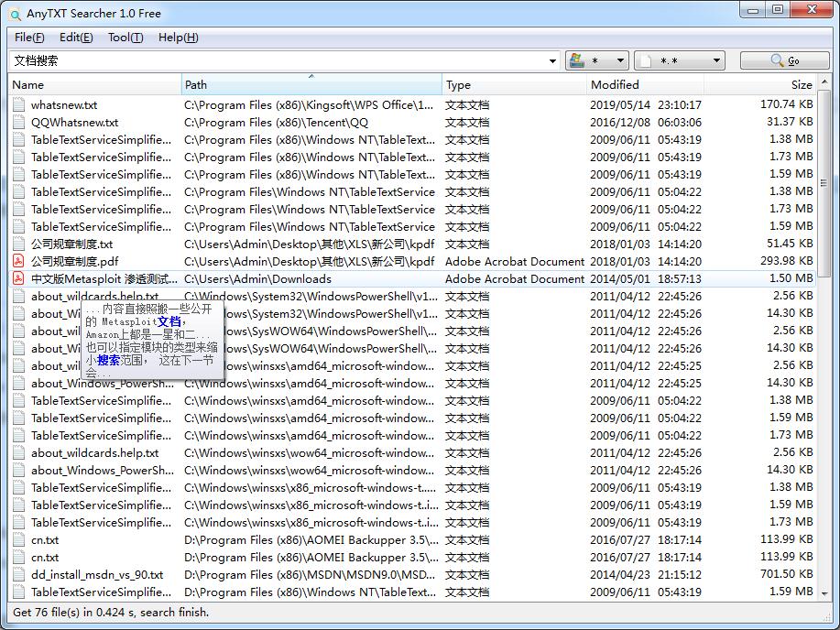Click the search keyword input field
Viewport: 840px width, 630px height.
coord(278,60)
